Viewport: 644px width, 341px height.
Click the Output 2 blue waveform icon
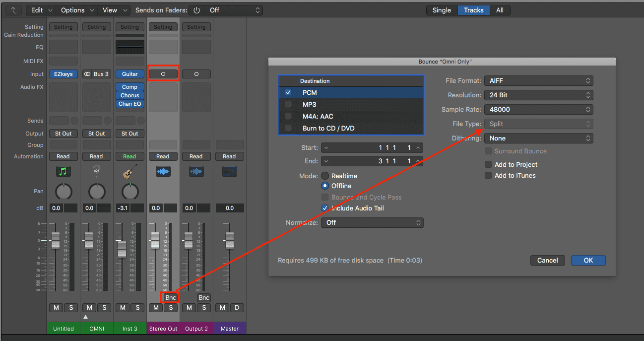[196, 172]
